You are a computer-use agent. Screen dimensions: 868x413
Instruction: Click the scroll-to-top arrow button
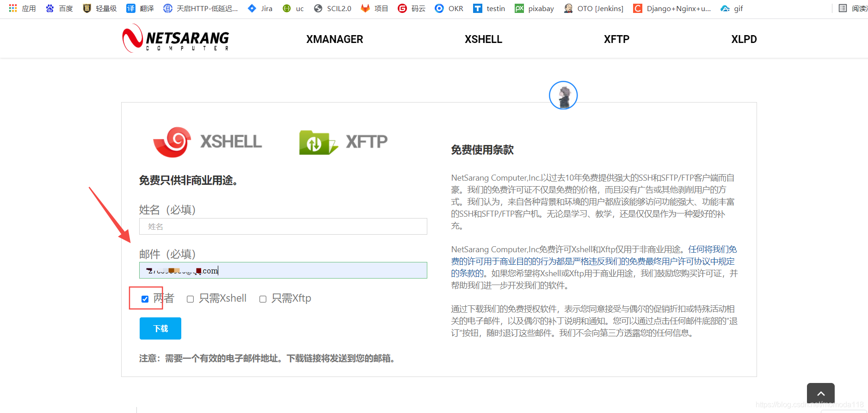(x=821, y=394)
